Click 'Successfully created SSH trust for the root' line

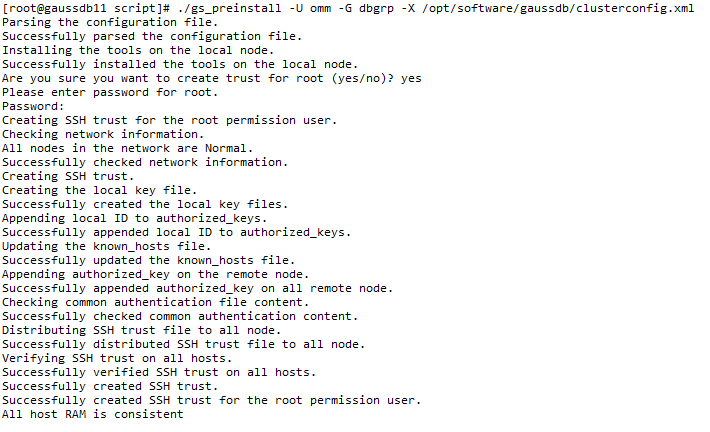pos(210,400)
